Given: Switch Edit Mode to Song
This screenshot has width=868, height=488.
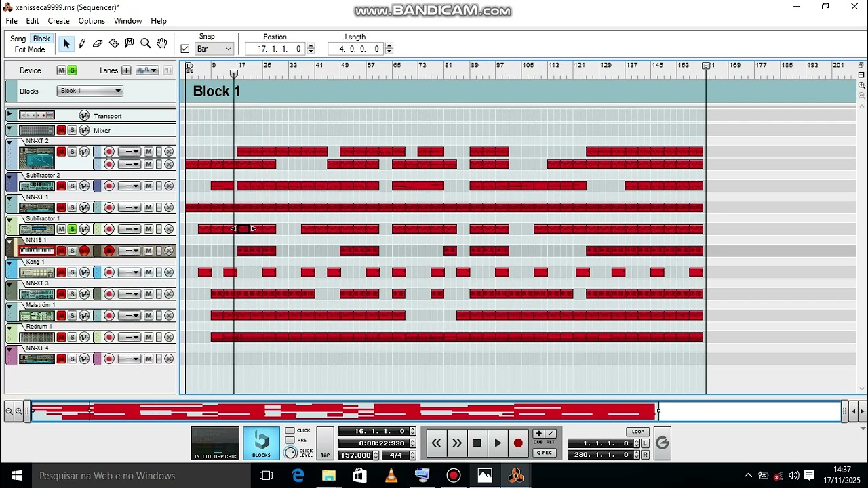Looking at the screenshot, I should click(x=18, y=39).
